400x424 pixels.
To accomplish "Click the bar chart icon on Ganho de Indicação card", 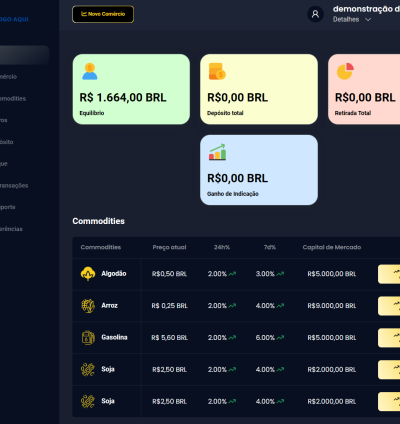I will (217, 152).
